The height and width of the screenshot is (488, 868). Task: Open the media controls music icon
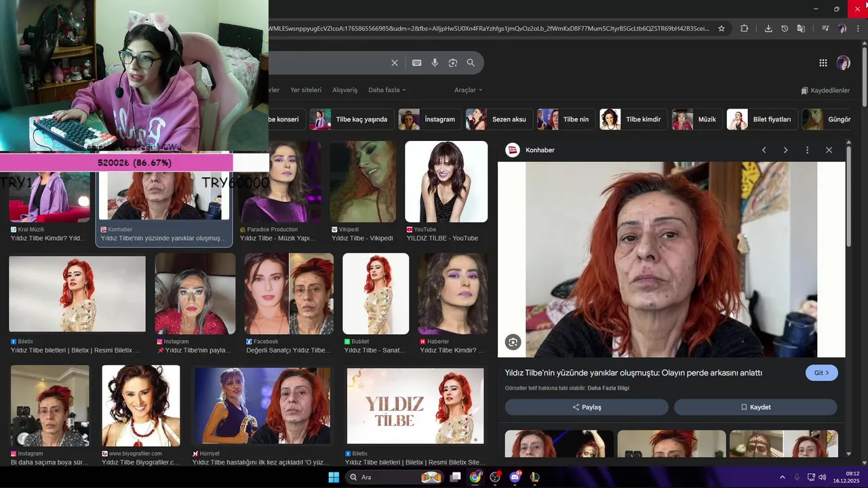pos(825,28)
